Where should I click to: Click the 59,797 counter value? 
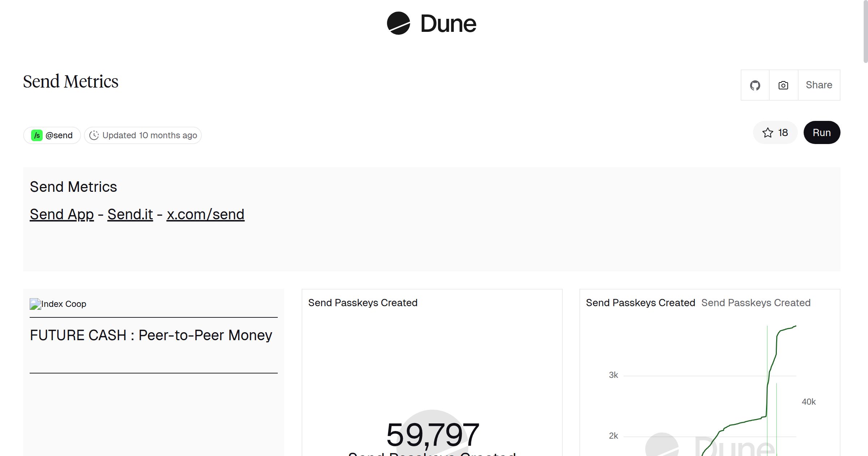click(x=432, y=432)
